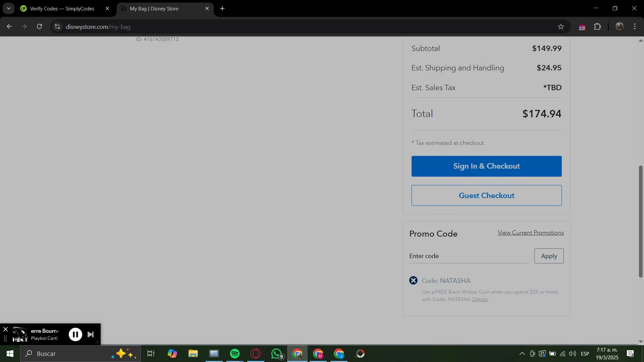644x362 pixels.
Task: Choose Guest Checkout
Action: [486, 196]
